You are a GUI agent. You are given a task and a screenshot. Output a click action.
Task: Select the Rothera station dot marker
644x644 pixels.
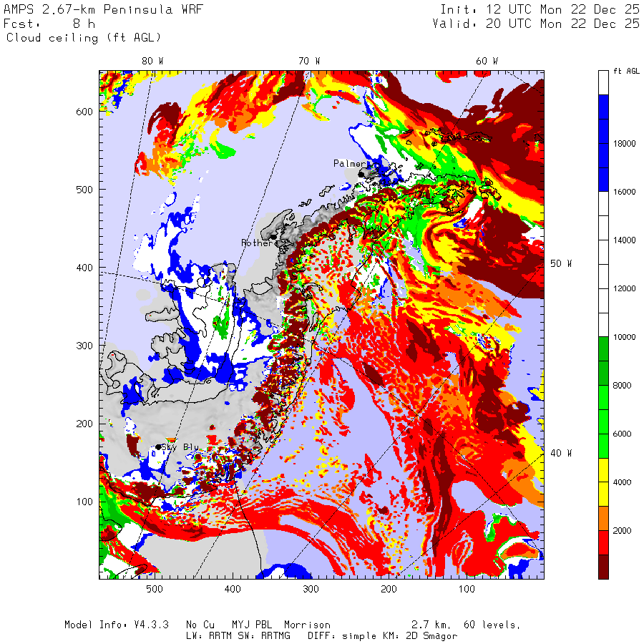tap(273, 237)
